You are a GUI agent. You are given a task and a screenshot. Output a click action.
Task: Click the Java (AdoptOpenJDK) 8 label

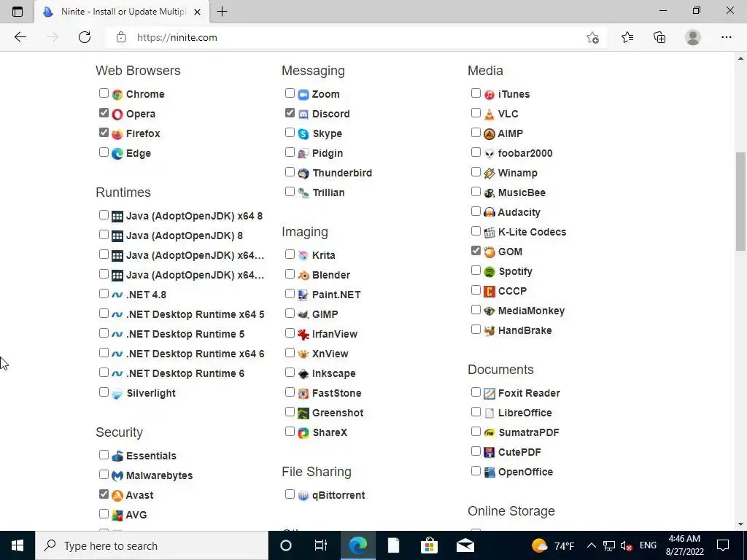pyautogui.click(x=185, y=236)
